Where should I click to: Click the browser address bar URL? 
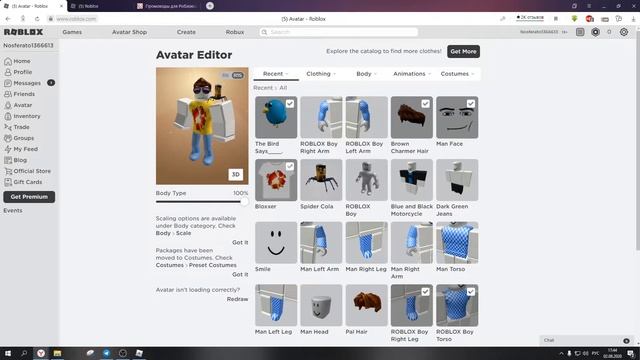point(76,19)
